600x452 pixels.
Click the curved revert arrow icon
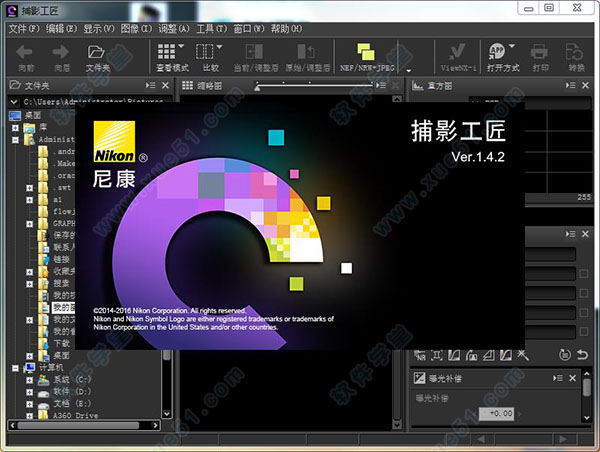(x=582, y=355)
